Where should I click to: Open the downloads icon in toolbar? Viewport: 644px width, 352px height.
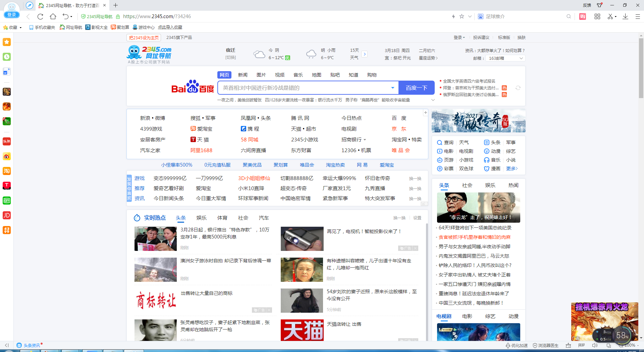(x=625, y=16)
